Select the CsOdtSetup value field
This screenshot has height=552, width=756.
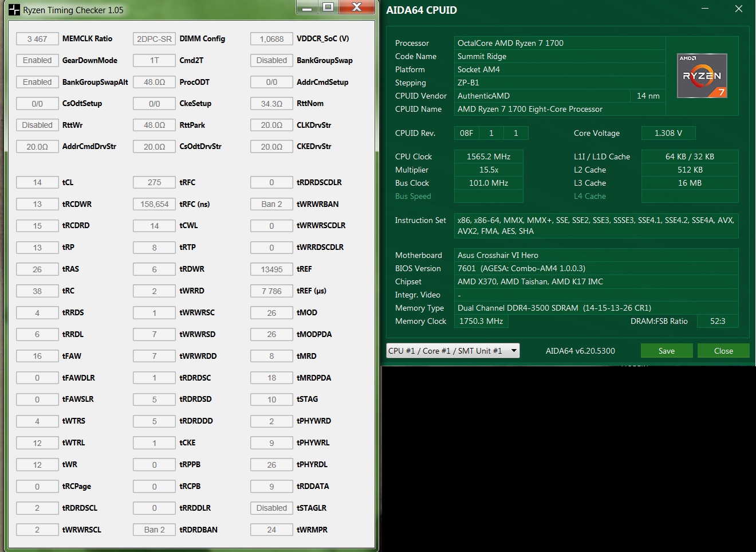[x=37, y=104]
